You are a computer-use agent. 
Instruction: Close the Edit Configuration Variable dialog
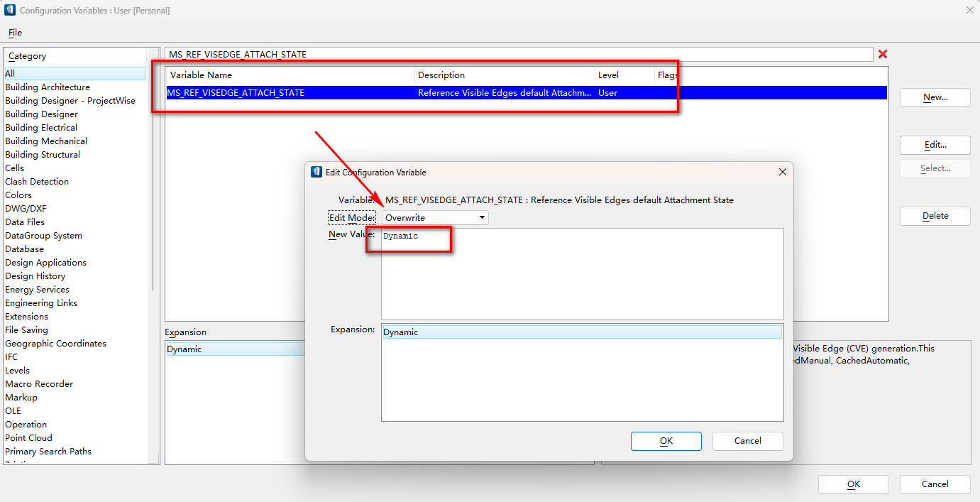coord(783,172)
